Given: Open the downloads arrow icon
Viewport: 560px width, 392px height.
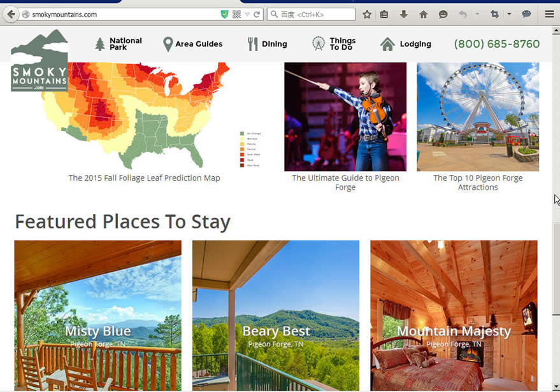Looking at the screenshot, I should click(403, 15).
